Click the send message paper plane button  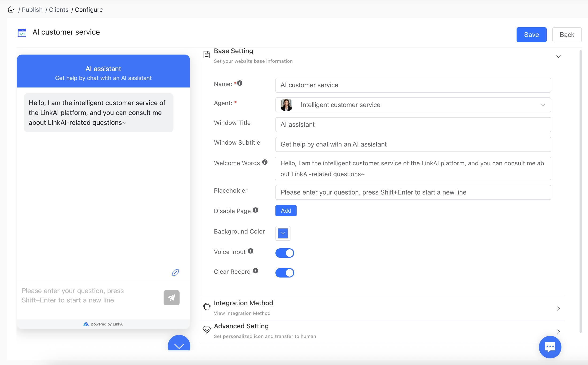(172, 298)
